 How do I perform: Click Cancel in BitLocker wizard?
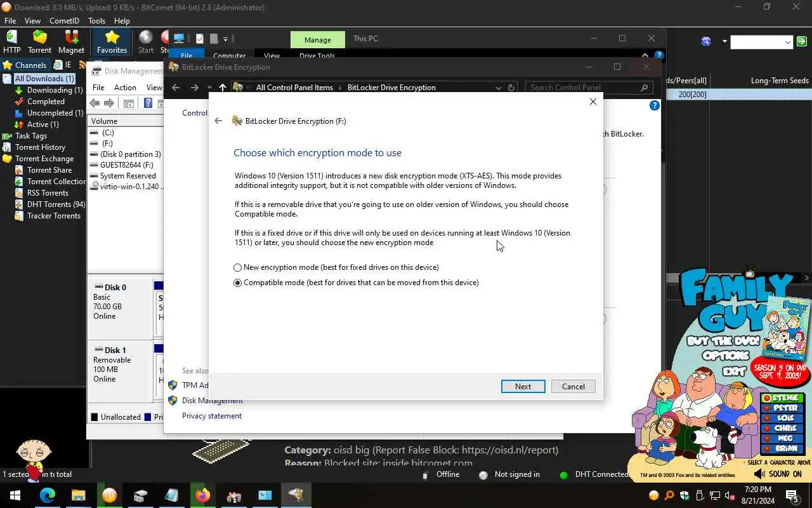click(x=573, y=387)
